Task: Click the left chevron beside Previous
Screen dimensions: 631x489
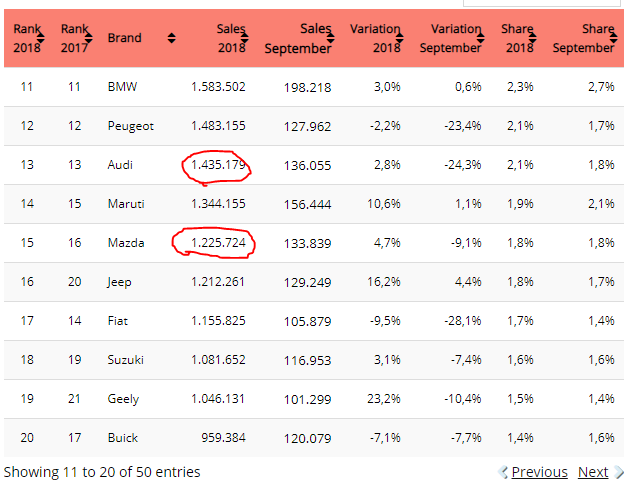Action: [x=503, y=472]
